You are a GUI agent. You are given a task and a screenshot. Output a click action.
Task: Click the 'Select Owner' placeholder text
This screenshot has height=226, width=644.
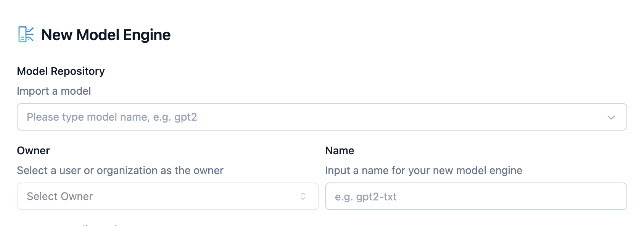pos(60,196)
